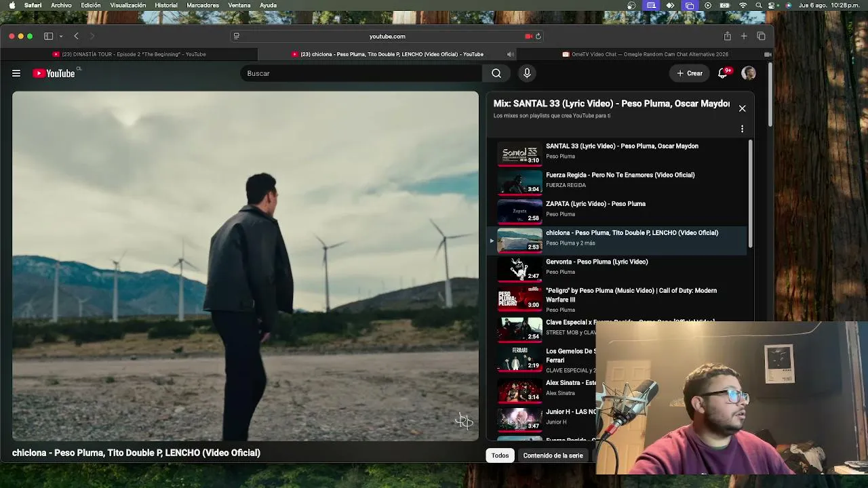Click the video player to pause playback
Screen dimensions: 868x488
245,266
